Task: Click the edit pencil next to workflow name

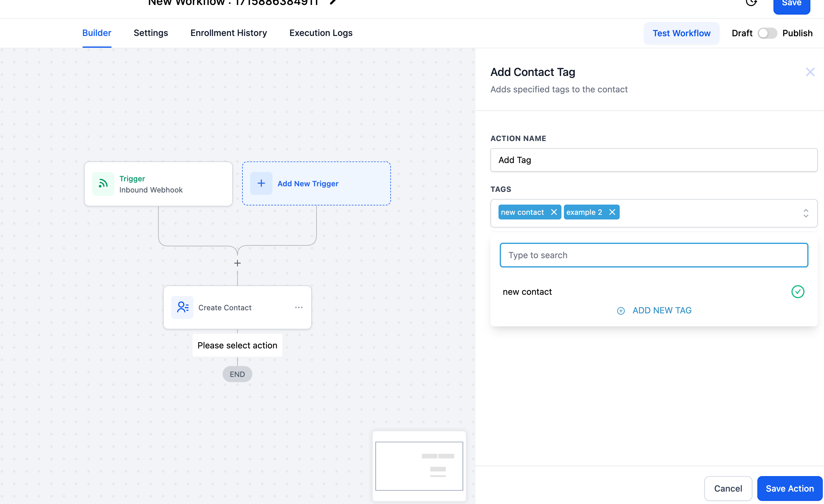Action: click(332, 2)
